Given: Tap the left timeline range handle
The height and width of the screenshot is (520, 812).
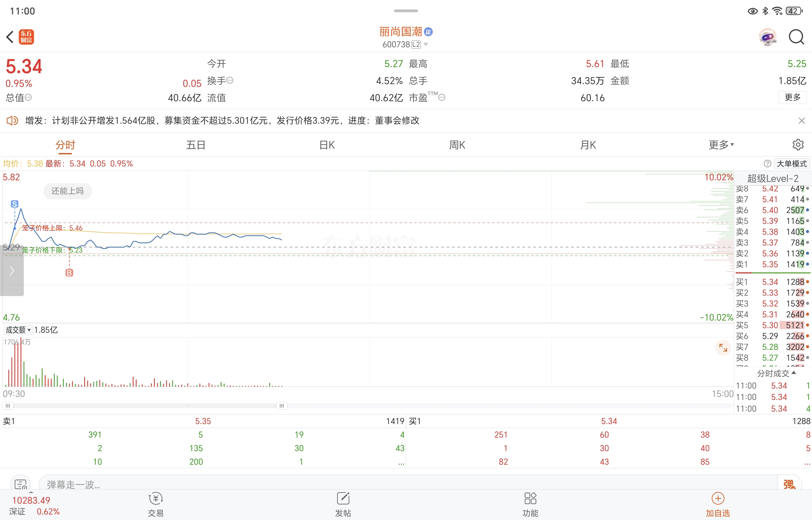Looking at the screenshot, I should click(x=8, y=405).
